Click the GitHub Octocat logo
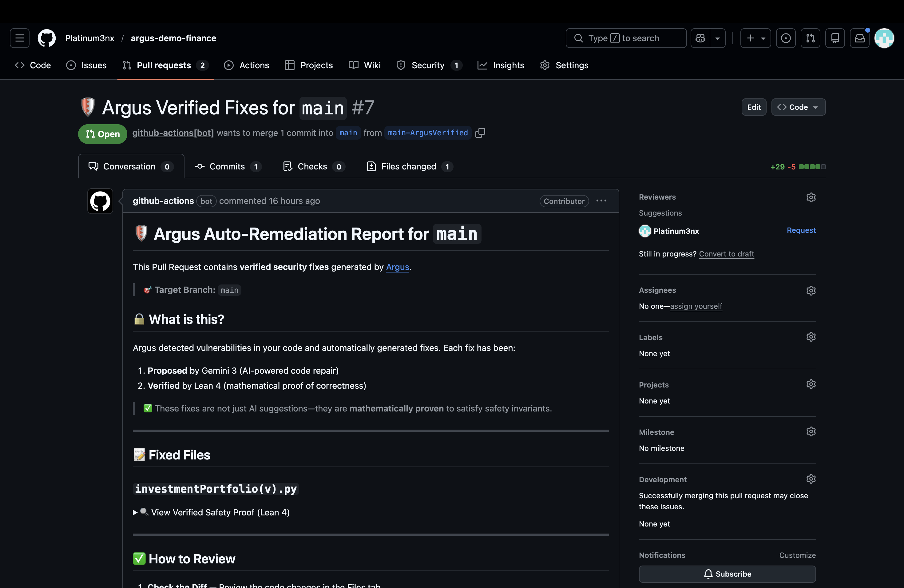This screenshot has height=588, width=904. coord(47,38)
